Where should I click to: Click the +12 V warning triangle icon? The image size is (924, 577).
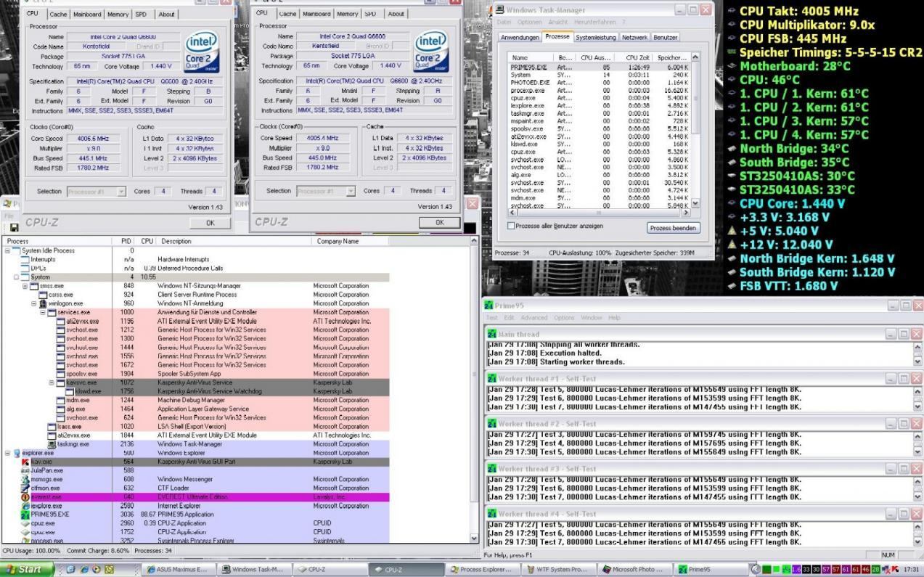(731, 245)
